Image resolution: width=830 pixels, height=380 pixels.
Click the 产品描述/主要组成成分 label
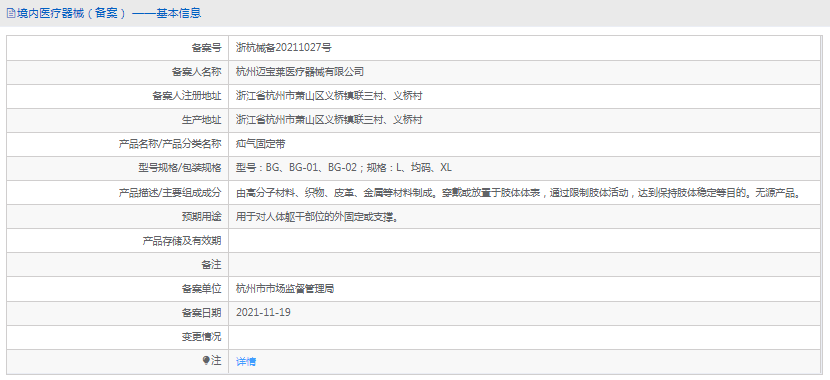point(169,193)
